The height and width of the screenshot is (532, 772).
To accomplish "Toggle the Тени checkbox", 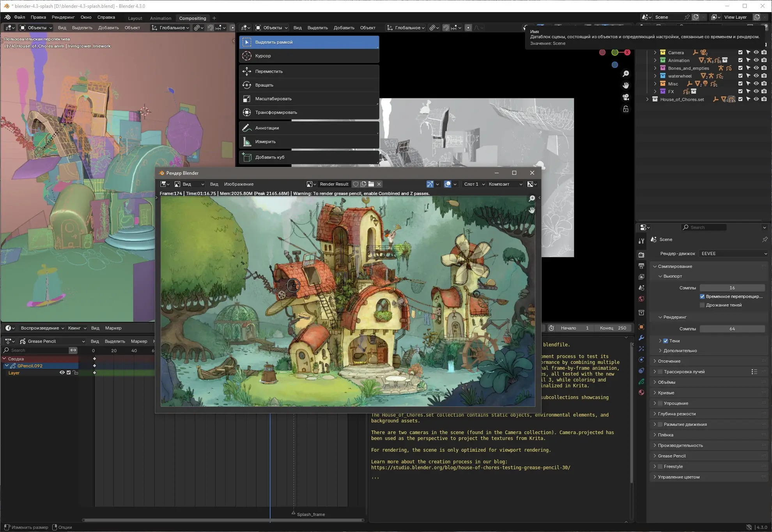I will pos(666,341).
